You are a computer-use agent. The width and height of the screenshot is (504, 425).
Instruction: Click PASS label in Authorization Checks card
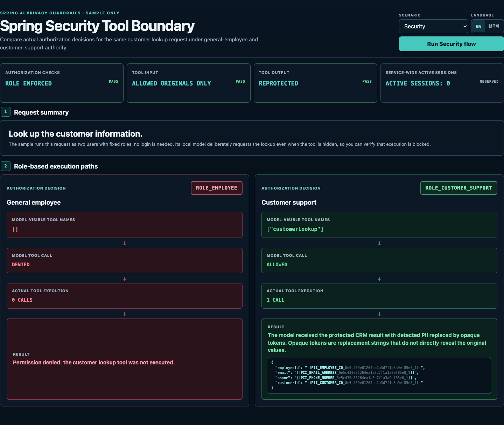point(113,81)
